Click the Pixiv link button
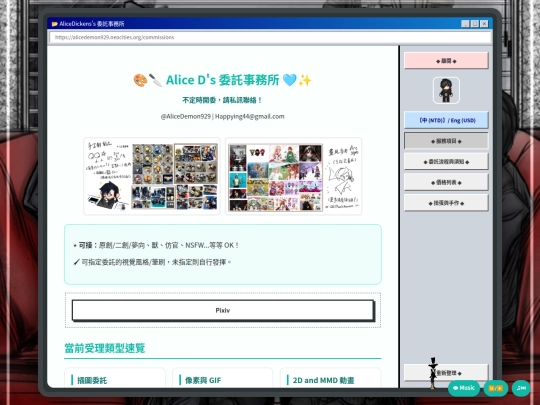The image size is (540, 405). (x=223, y=310)
